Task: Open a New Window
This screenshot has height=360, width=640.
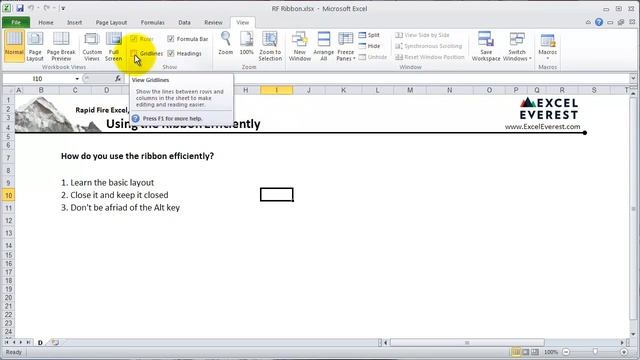Action: pos(300,46)
